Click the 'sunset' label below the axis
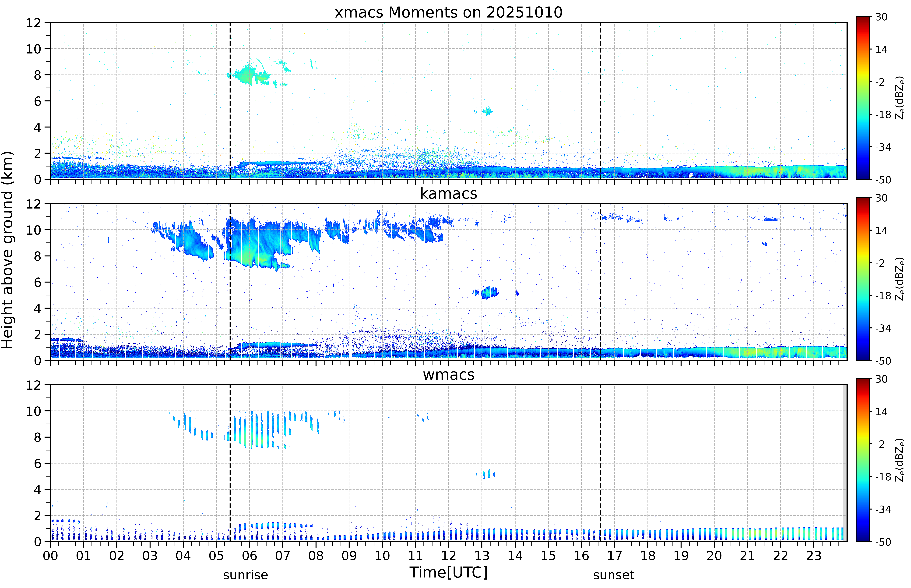Image resolution: width=911 pixels, height=588 pixels. [614, 575]
